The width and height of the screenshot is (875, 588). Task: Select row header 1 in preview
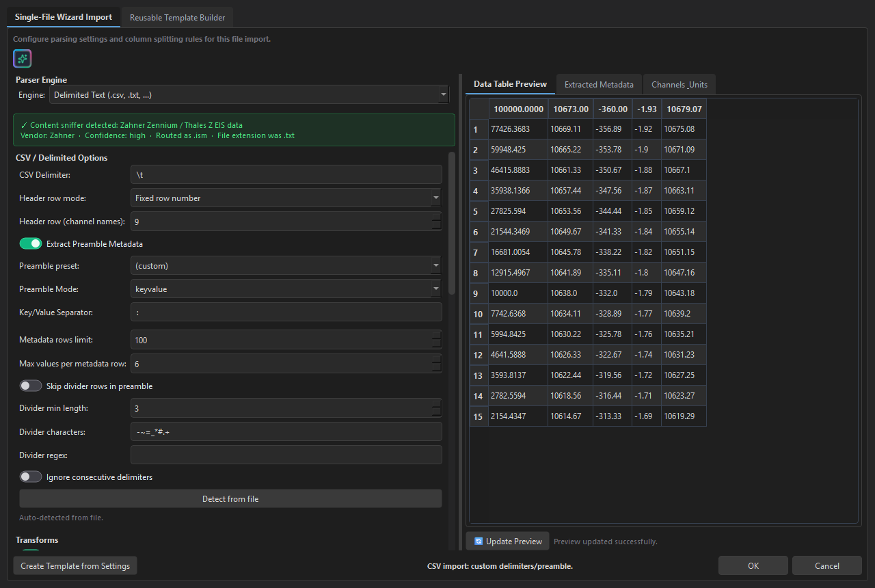[479, 129]
